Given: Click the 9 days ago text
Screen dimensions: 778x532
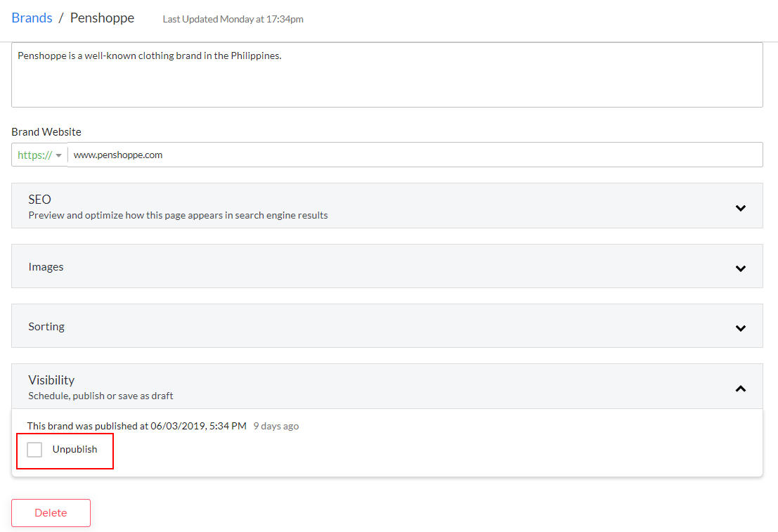Looking at the screenshot, I should pyautogui.click(x=276, y=427).
